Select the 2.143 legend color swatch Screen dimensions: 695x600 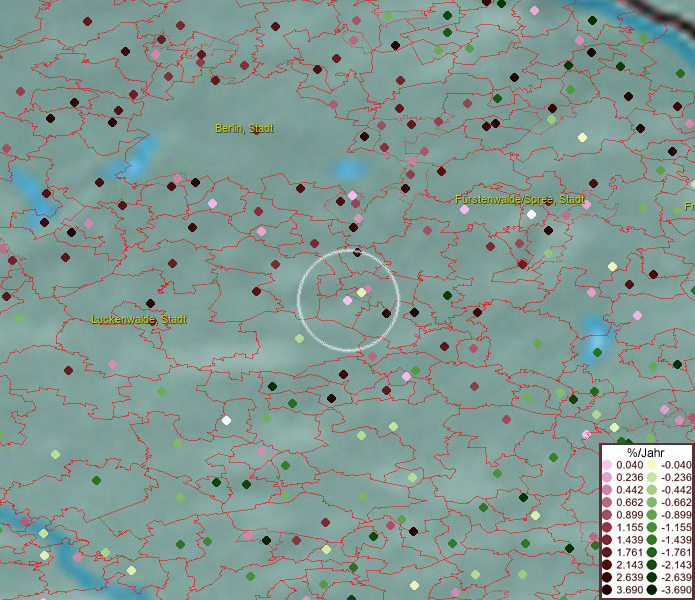click(x=607, y=565)
